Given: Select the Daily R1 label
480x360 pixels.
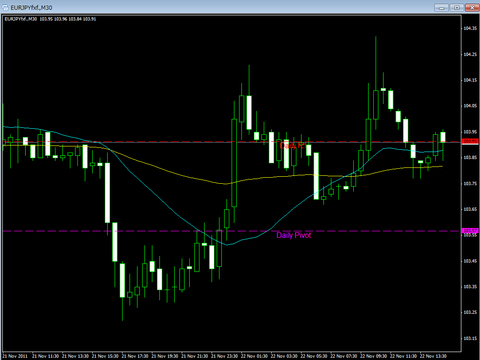Looking at the screenshot, I should tap(293, 146).
